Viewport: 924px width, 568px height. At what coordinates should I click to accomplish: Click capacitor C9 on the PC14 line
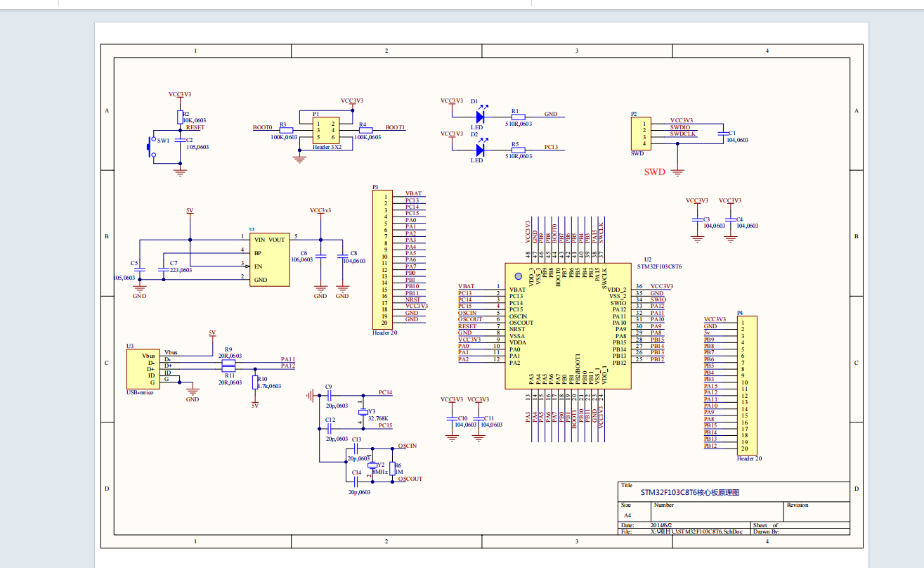tap(329, 396)
